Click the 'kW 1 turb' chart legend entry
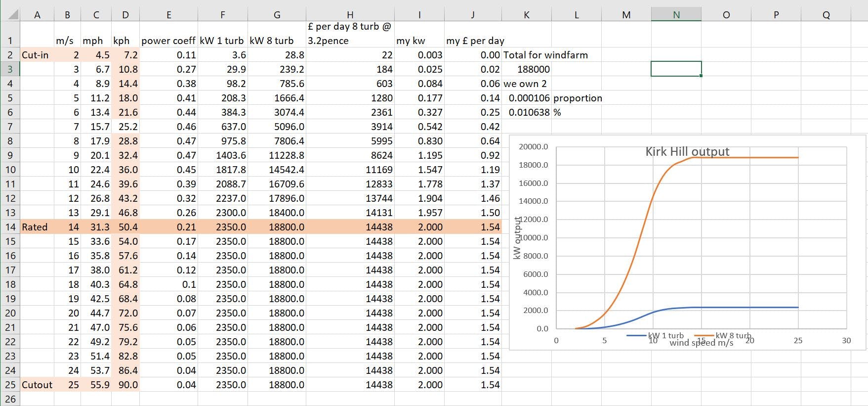 tap(656, 335)
